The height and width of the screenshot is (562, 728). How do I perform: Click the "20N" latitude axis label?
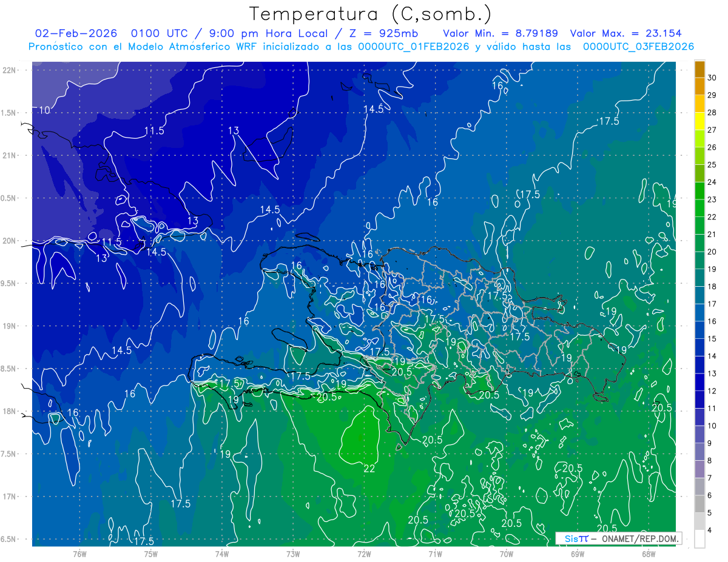[10, 241]
